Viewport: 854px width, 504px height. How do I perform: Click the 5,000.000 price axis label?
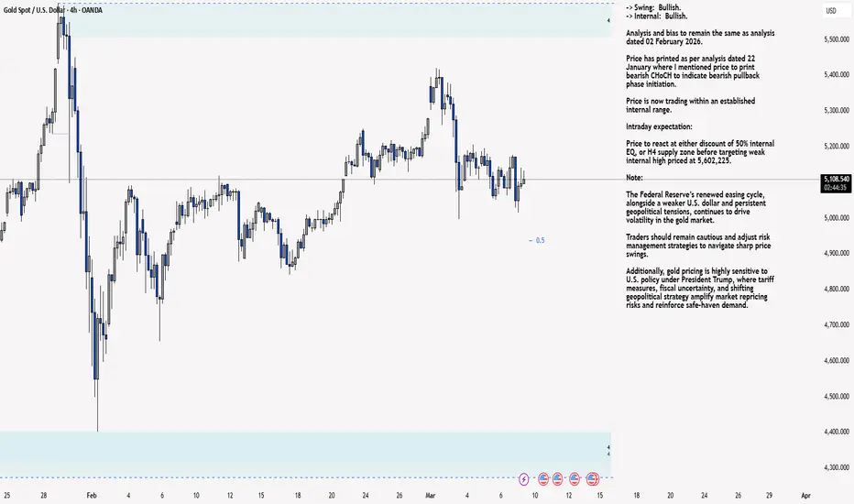(x=837, y=218)
